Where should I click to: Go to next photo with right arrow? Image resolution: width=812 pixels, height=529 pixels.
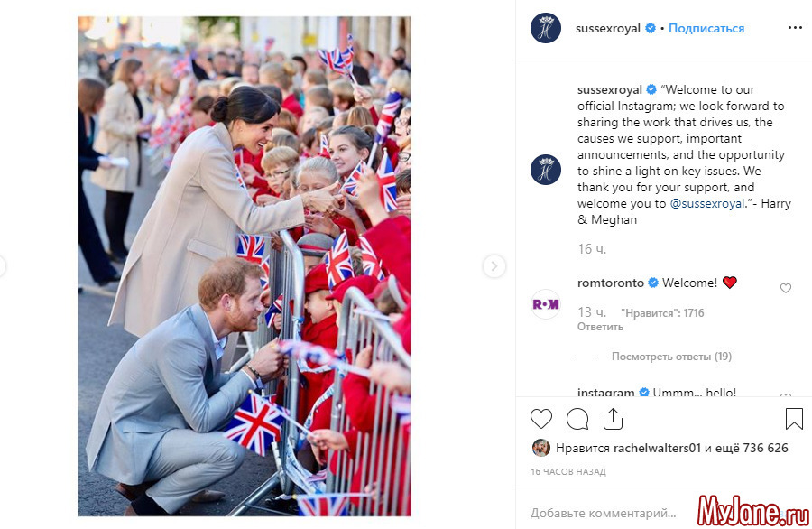tap(494, 266)
